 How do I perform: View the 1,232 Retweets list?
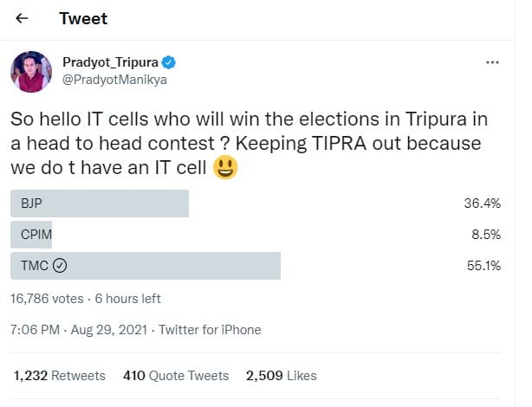click(x=60, y=376)
